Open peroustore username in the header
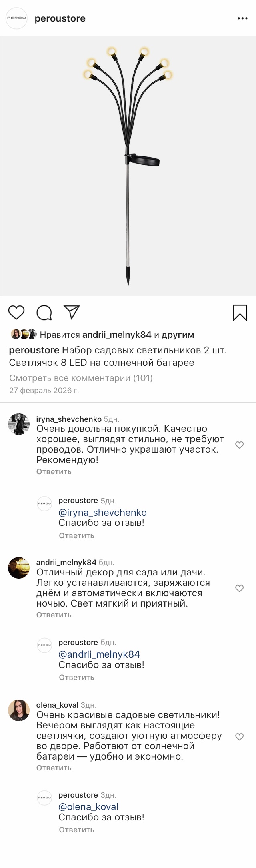256x868 pixels. click(x=60, y=18)
